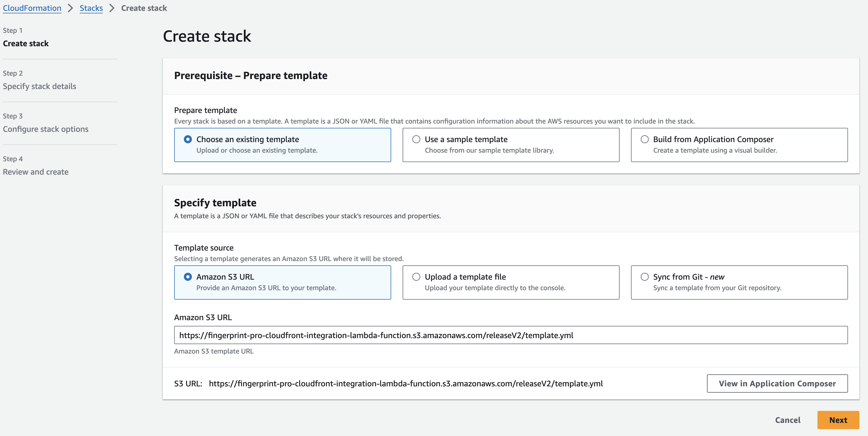Open Step 4 Review and create
The height and width of the screenshot is (436, 868).
point(35,172)
